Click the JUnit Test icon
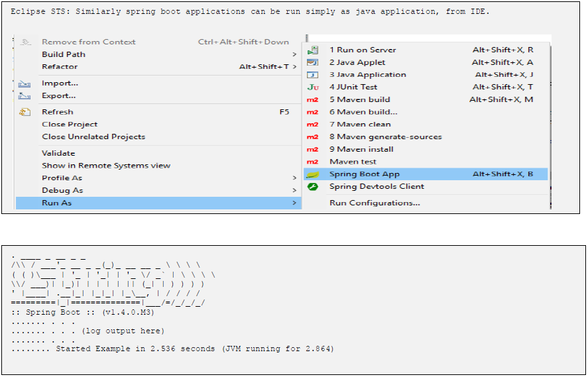 click(x=313, y=87)
